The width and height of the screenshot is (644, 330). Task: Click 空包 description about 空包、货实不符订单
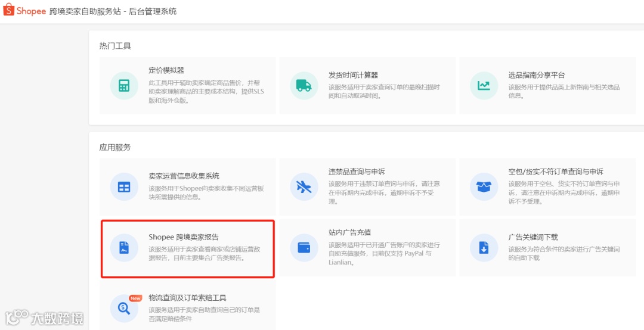coord(564,192)
